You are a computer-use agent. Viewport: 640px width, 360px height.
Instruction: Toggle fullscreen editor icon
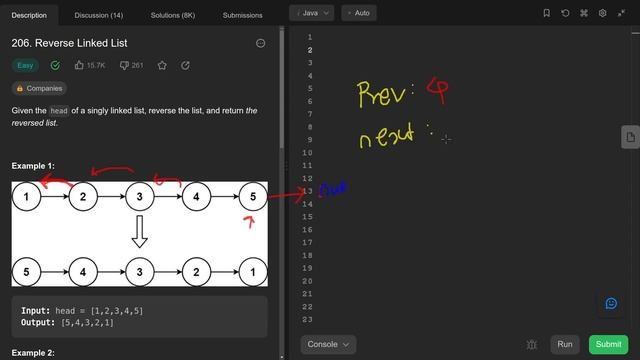(x=621, y=13)
